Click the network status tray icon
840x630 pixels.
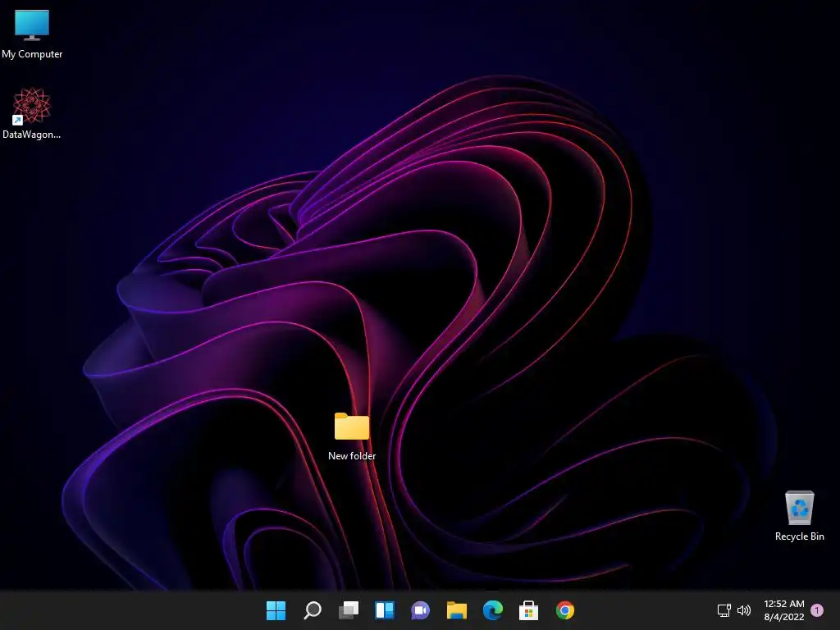tap(724, 610)
